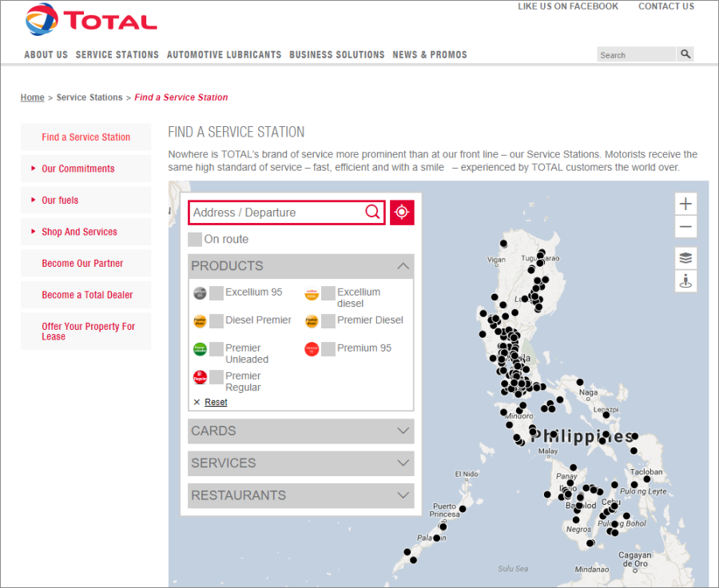Check the Excellium diesel checkbox
This screenshot has width=719, height=588.
tap(328, 293)
